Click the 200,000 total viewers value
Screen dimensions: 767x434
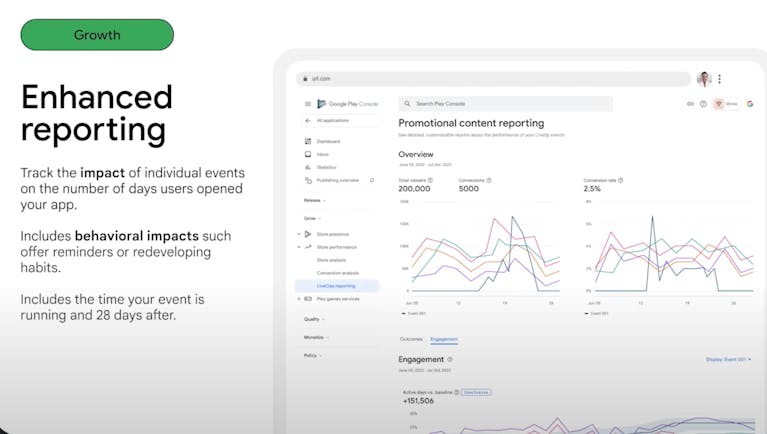414,189
